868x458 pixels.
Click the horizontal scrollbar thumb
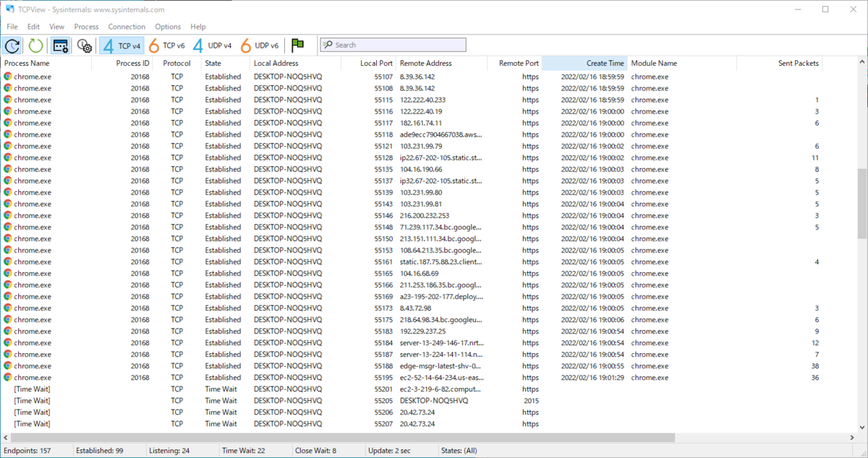point(341,437)
